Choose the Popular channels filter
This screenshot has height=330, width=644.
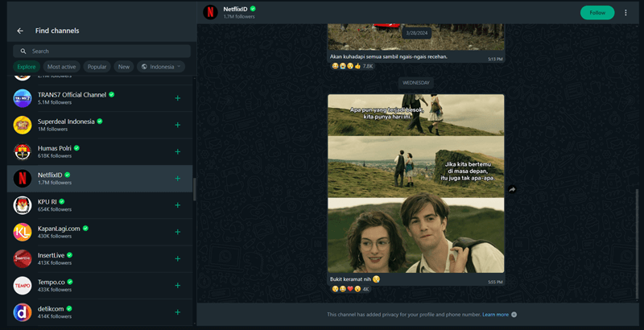click(97, 67)
